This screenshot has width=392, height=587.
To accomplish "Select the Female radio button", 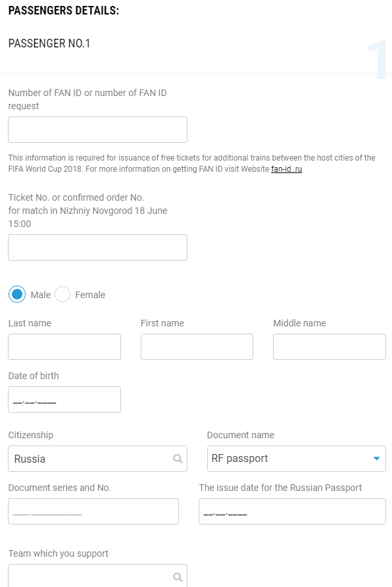I will click(62, 294).
